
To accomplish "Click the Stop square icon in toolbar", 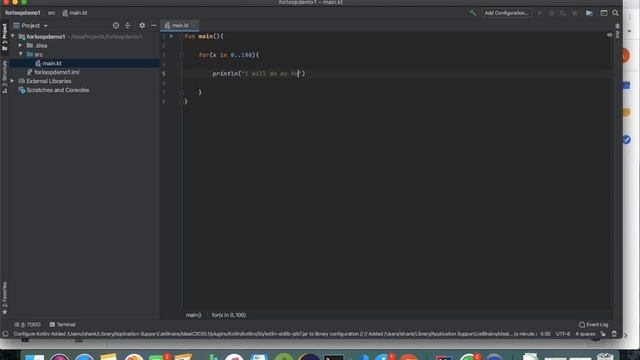I will [x=575, y=13].
